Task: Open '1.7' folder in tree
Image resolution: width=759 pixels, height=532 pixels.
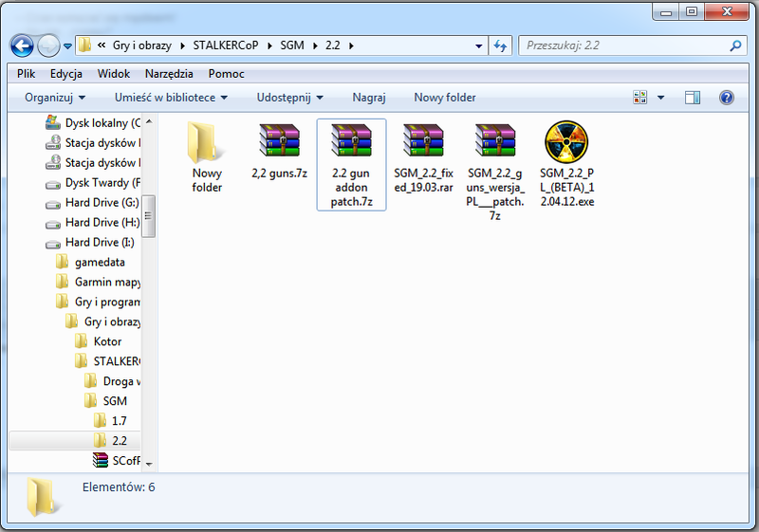Action: click(110, 420)
